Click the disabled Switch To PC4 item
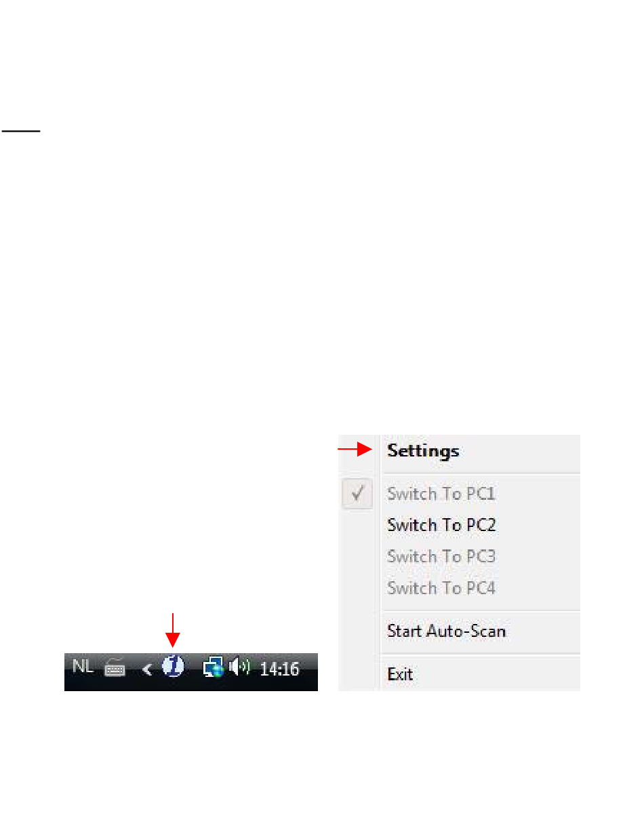This screenshot has height=839, width=644. coord(441,588)
